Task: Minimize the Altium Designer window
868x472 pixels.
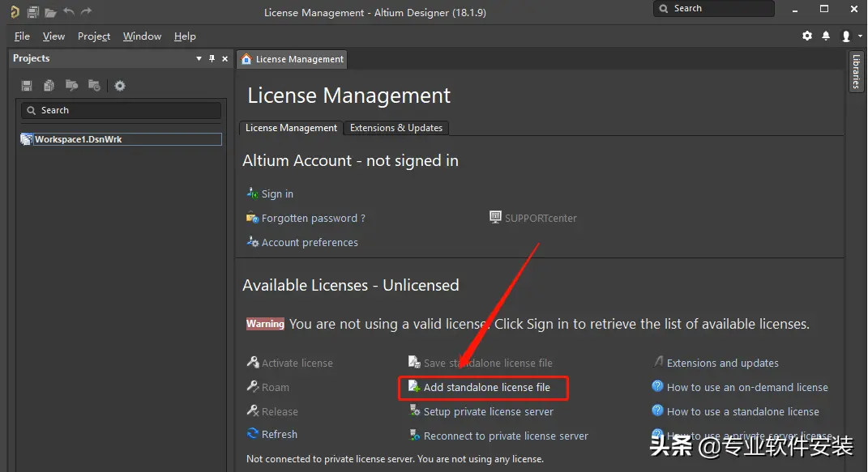Action: coord(795,10)
